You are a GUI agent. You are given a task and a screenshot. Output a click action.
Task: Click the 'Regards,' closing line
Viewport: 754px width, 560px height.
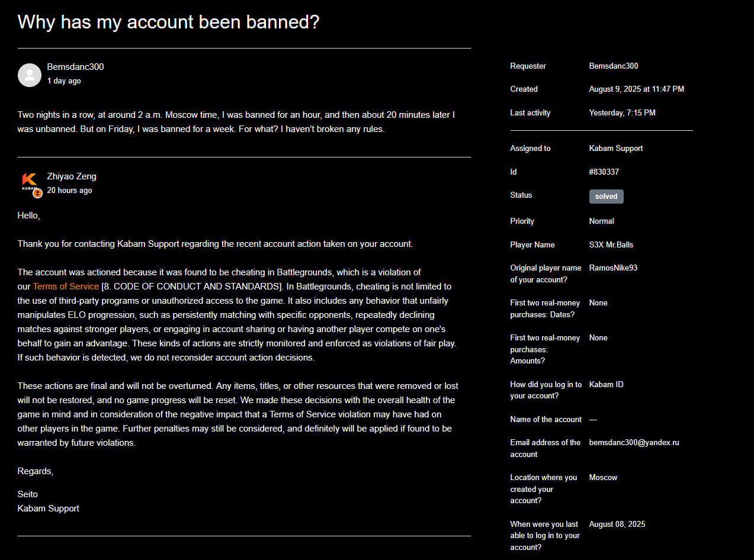pyautogui.click(x=36, y=472)
